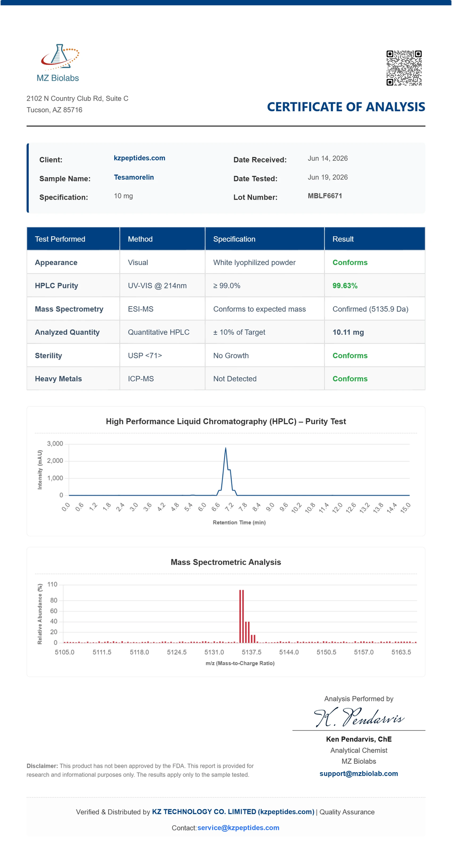Screen dimensions: 452x868
Task: Click the '99.63%' purity result
Action: [345, 286]
